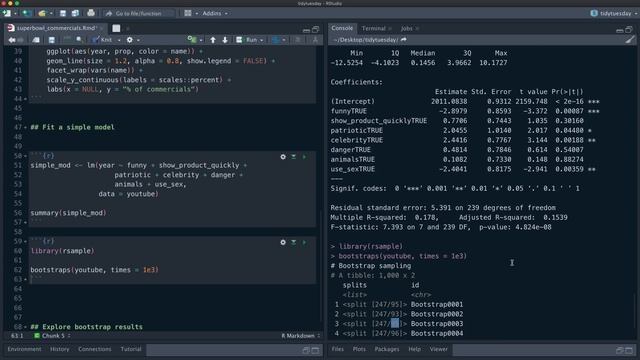
Task: Open the Help tab
Action: [x=414, y=349]
